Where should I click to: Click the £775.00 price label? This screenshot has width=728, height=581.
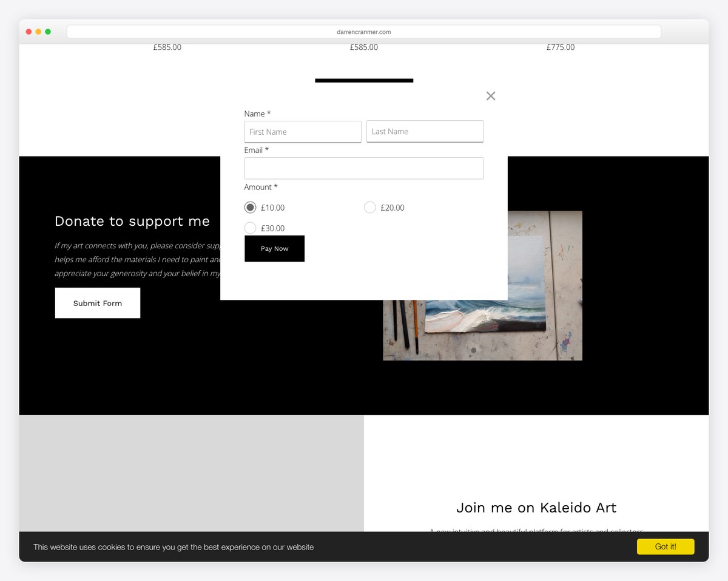(560, 47)
